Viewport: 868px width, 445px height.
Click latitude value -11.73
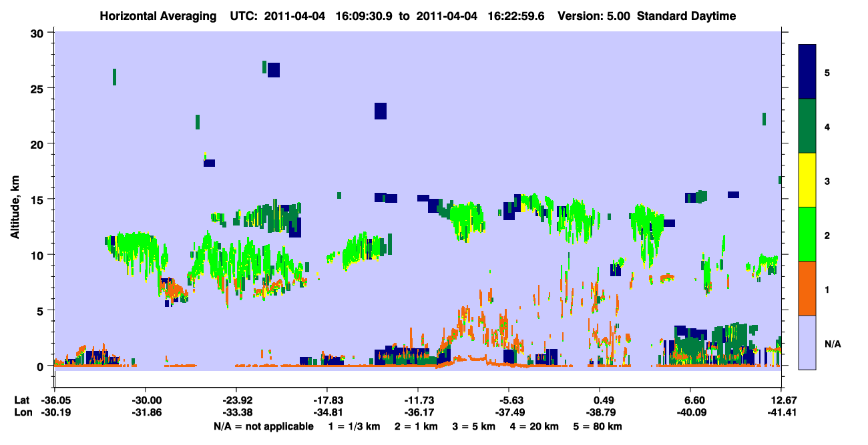[x=418, y=400]
